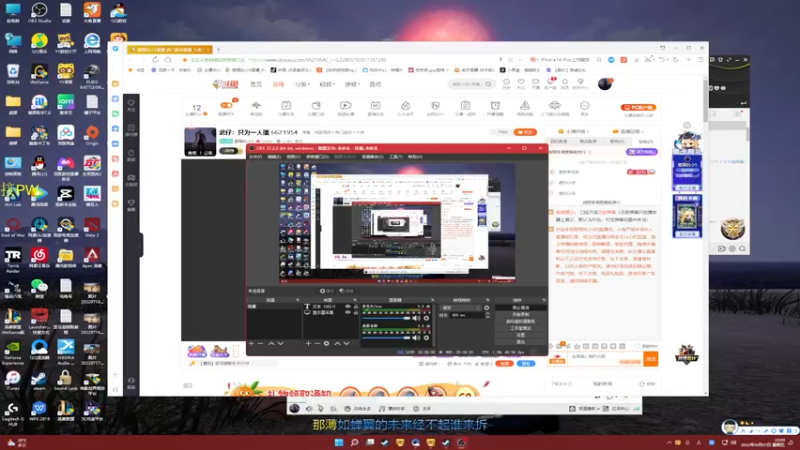Pop out OBS Audio Mixer dock icon
This screenshot has height=450, width=800.
click(x=433, y=300)
